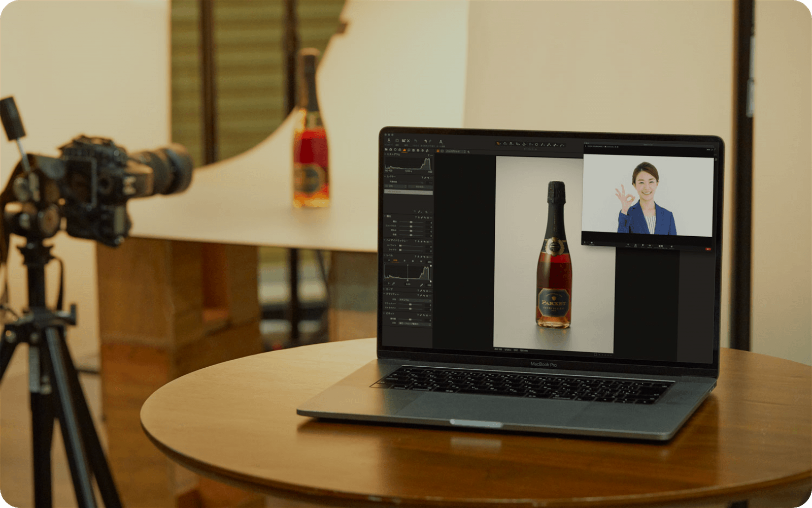This screenshot has width=812, height=508.
Task: Toggle microphone in video call toolbar
Action: tap(585, 242)
